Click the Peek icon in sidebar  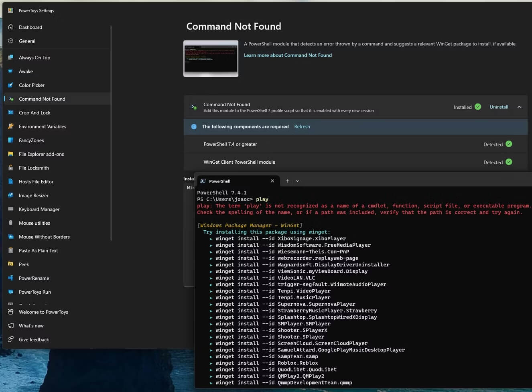click(11, 264)
